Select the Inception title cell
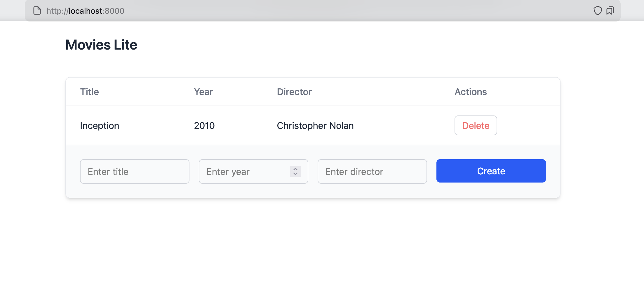Screen dimensions: 644x284 100,126
